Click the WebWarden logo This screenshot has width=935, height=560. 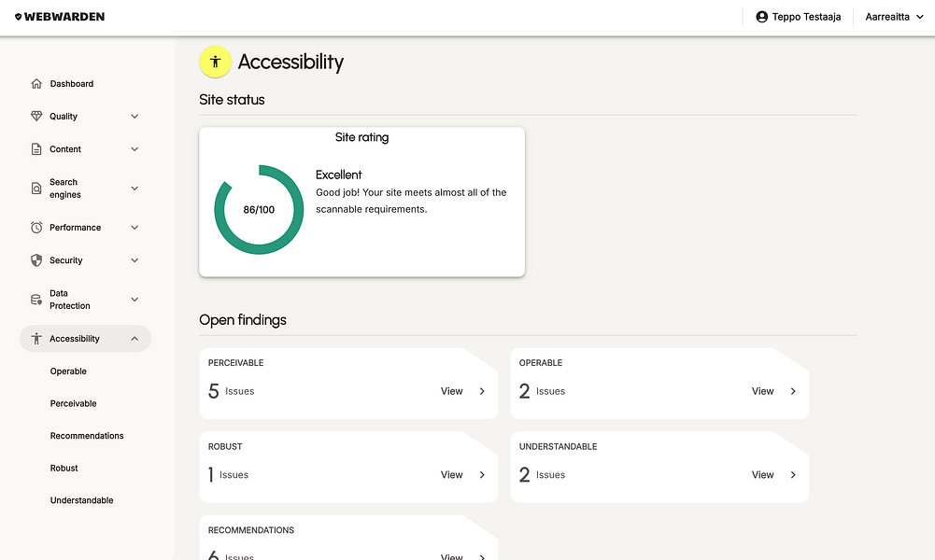click(60, 17)
